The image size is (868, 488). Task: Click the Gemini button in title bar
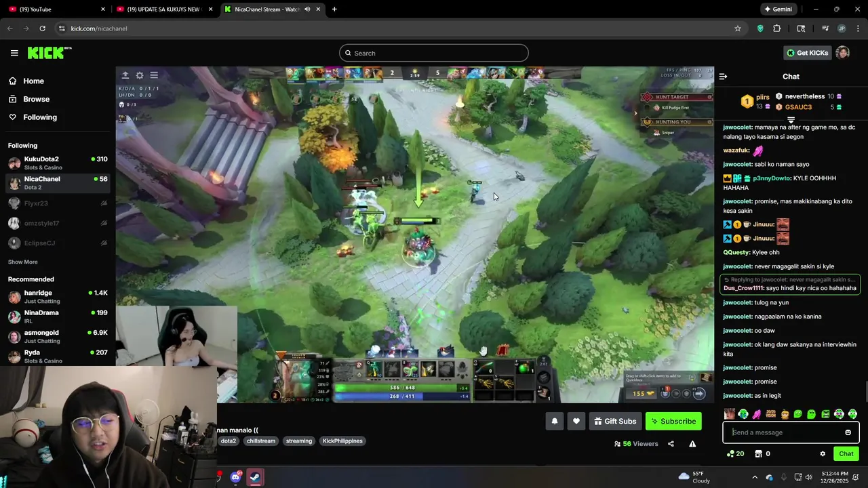(x=778, y=9)
